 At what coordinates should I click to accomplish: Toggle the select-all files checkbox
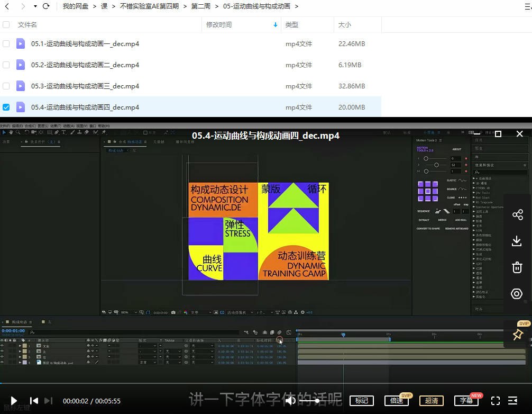6,25
